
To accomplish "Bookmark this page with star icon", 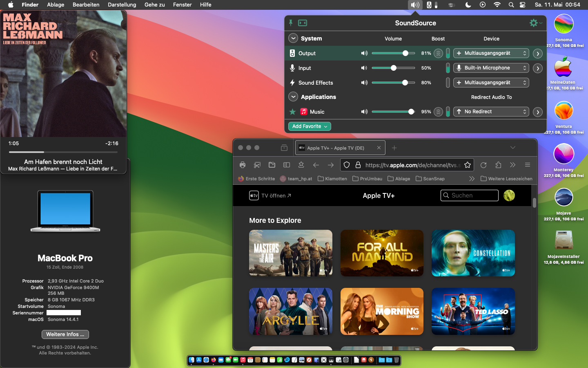I will [468, 165].
